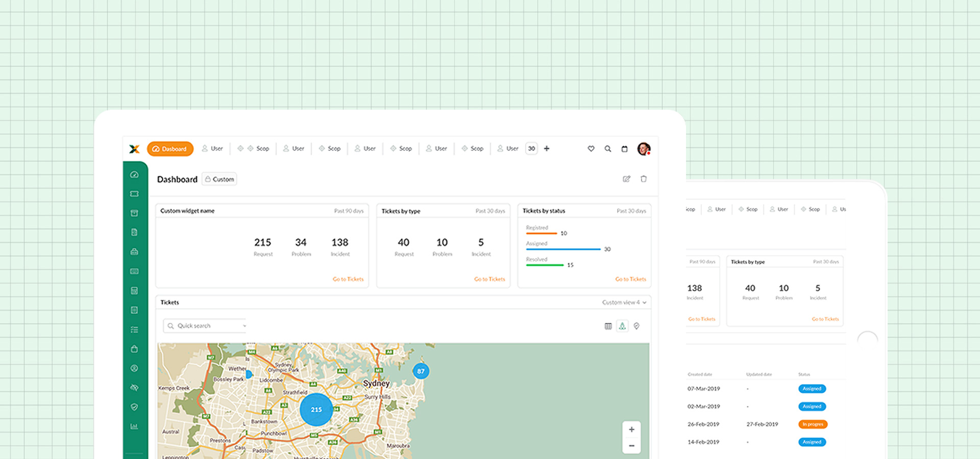
Task: Click 138 Incident in Custom widget
Action: 340,246
